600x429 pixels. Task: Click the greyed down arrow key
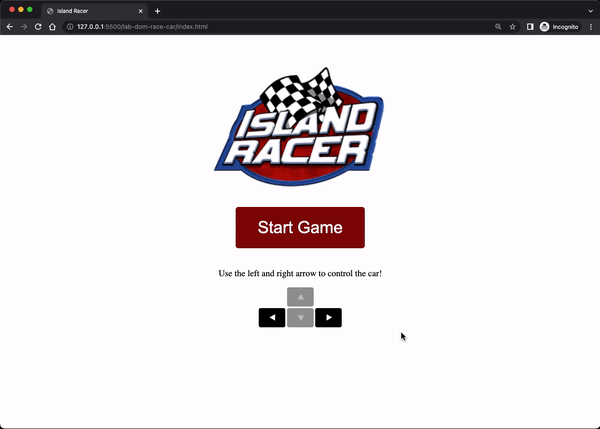(x=300, y=318)
